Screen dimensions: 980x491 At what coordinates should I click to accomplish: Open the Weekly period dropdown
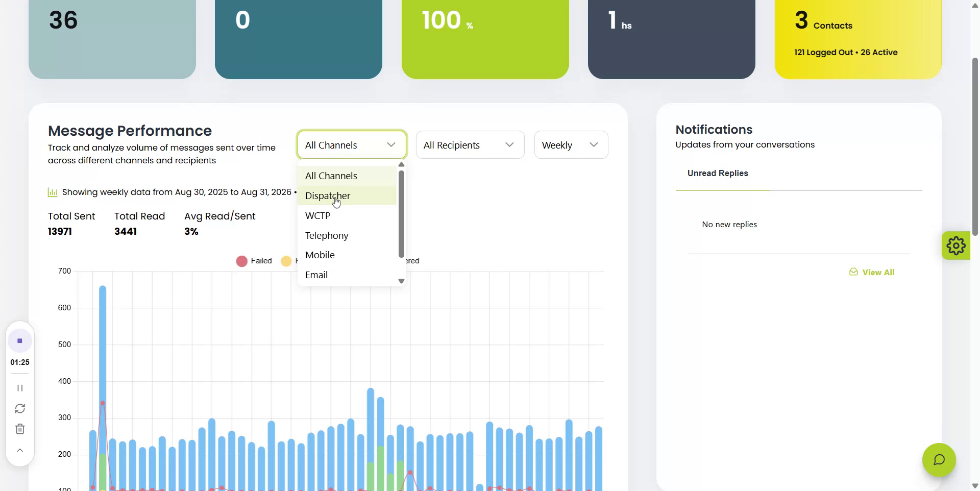tap(571, 145)
